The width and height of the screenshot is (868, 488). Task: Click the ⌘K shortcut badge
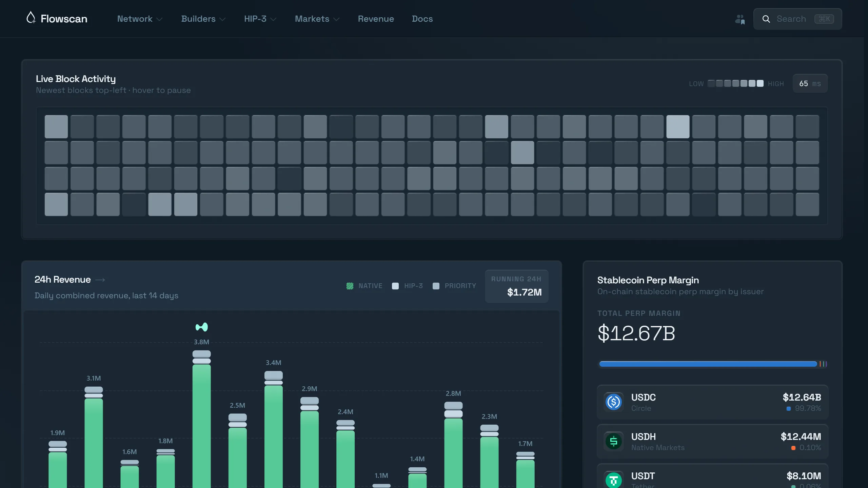[824, 19]
